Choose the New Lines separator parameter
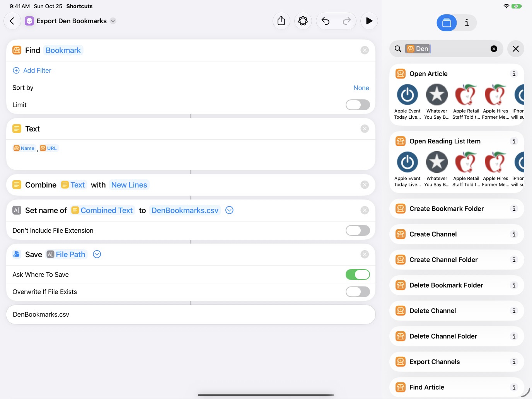This screenshot has height=399, width=532. click(129, 185)
